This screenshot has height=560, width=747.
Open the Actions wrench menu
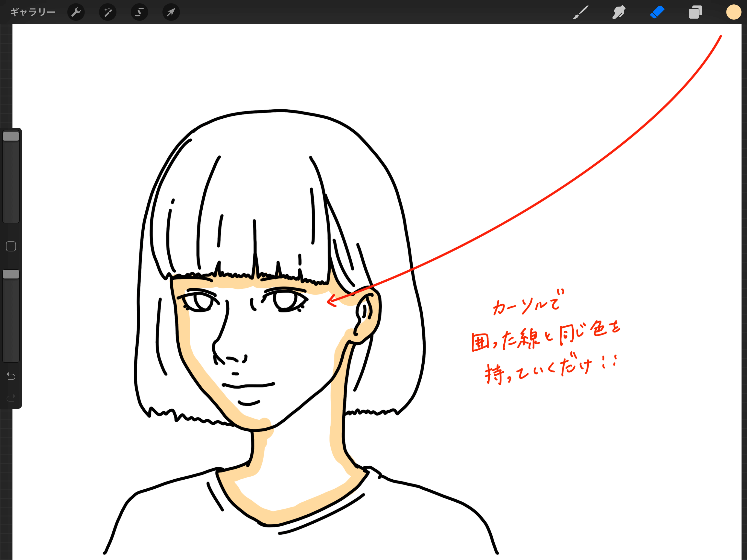click(76, 12)
